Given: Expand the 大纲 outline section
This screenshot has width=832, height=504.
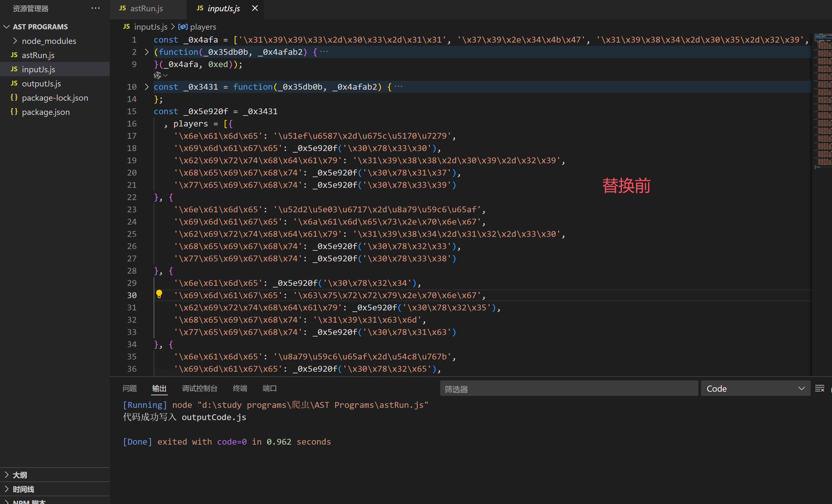Looking at the screenshot, I should [20, 475].
